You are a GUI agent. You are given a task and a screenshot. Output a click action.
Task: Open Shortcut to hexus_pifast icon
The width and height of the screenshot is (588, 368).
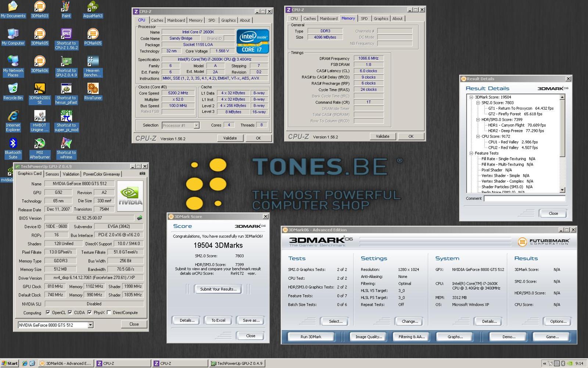(66, 93)
